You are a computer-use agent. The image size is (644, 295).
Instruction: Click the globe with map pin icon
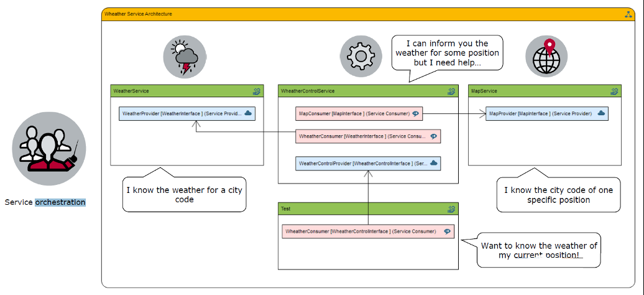(546, 56)
